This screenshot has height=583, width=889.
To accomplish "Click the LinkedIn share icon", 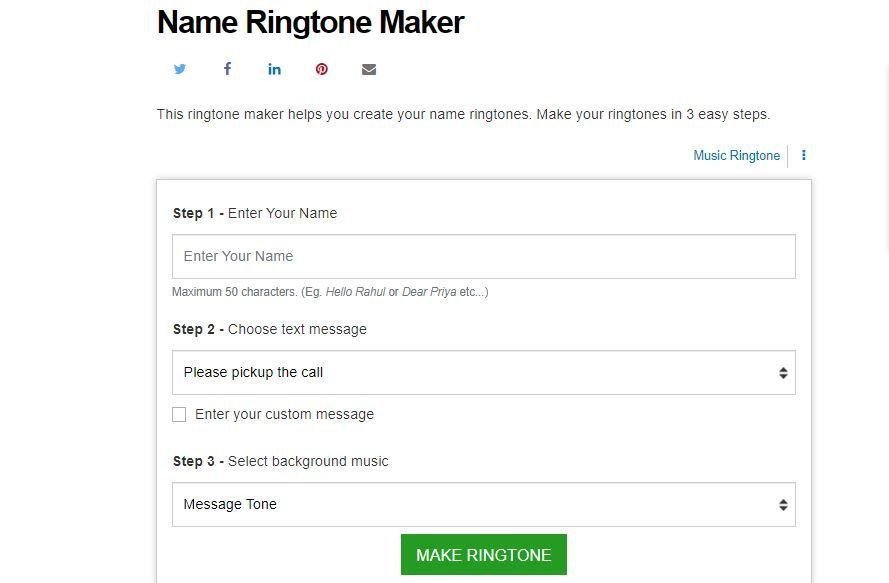I will coord(274,69).
